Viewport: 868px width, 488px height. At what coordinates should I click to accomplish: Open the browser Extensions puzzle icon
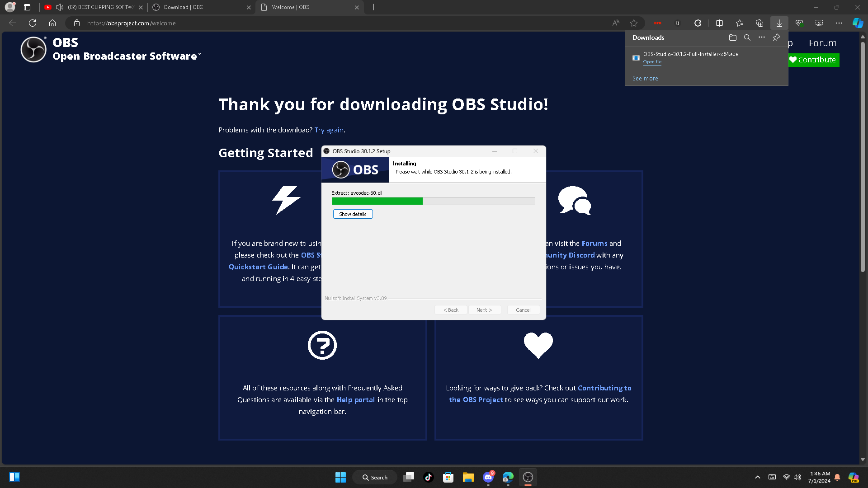(x=698, y=23)
